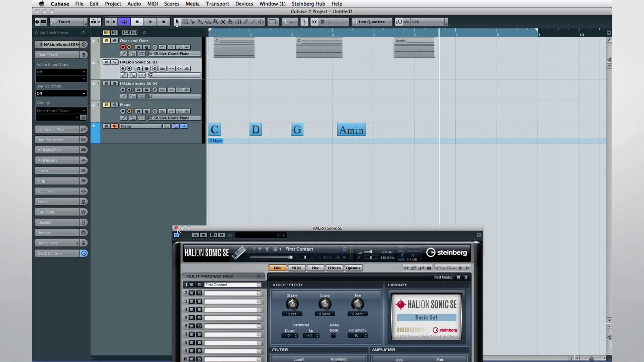Open the Transport menu

(217, 4)
